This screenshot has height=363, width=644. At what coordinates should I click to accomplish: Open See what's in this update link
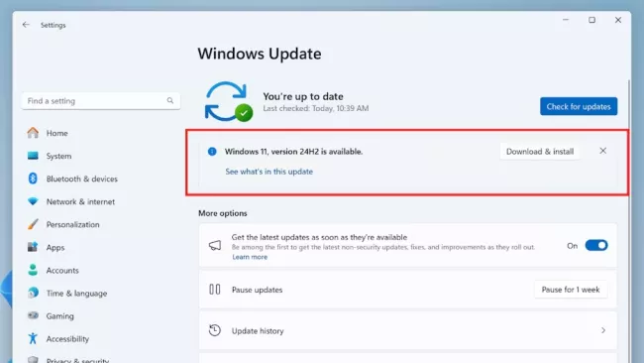click(x=269, y=172)
